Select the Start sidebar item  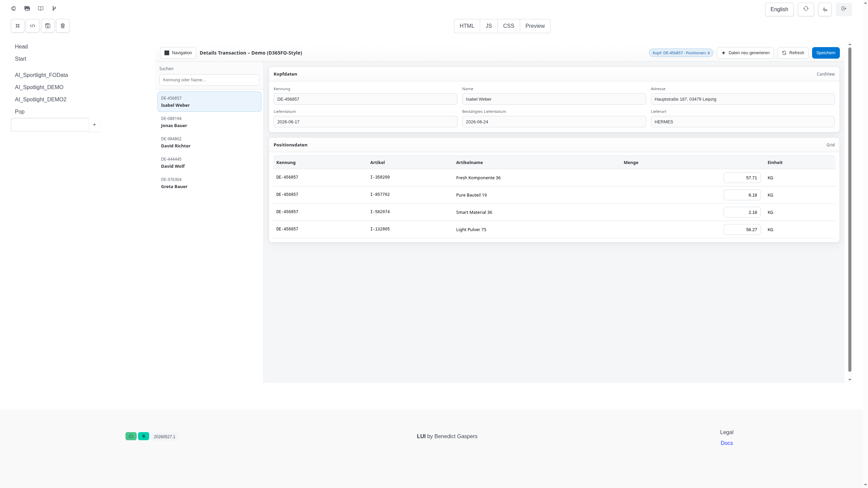(x=21, y=59)
